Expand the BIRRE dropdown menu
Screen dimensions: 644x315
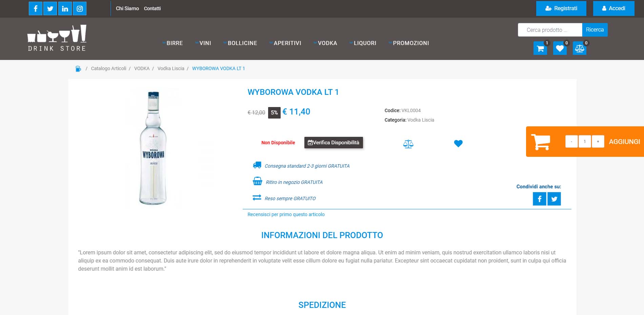coord(173,43)
